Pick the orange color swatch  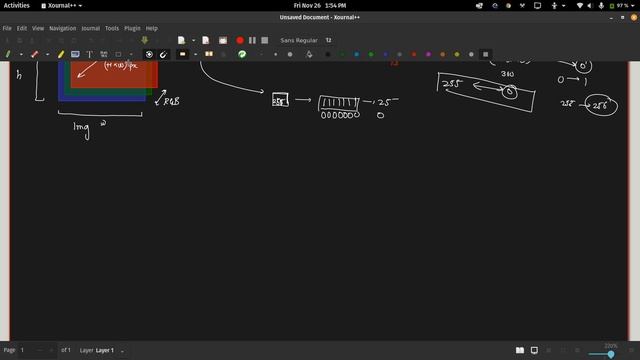tap(442, 54)
